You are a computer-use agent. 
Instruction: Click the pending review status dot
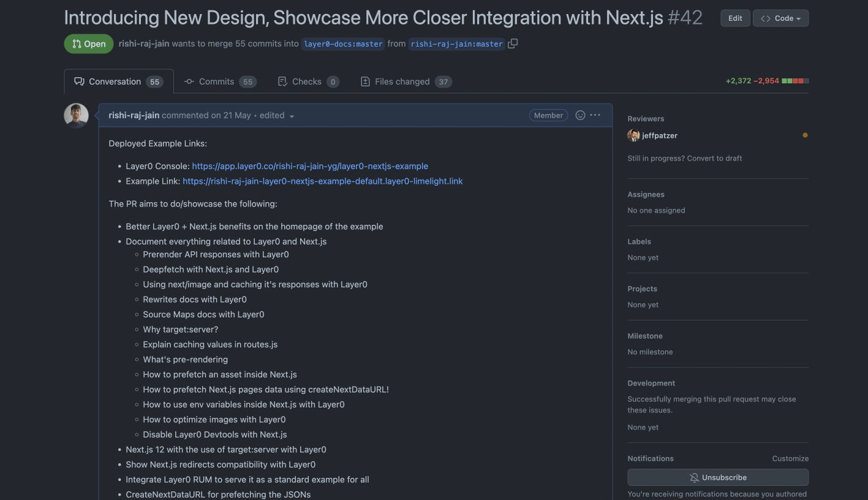(x=805, y=135)
